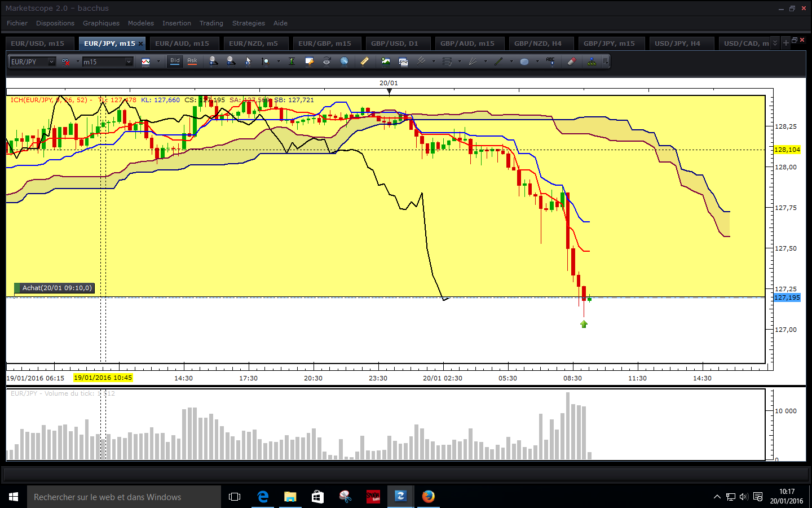Click the highlighted 19/01/2016 10:45 time label

pos(103,378)
